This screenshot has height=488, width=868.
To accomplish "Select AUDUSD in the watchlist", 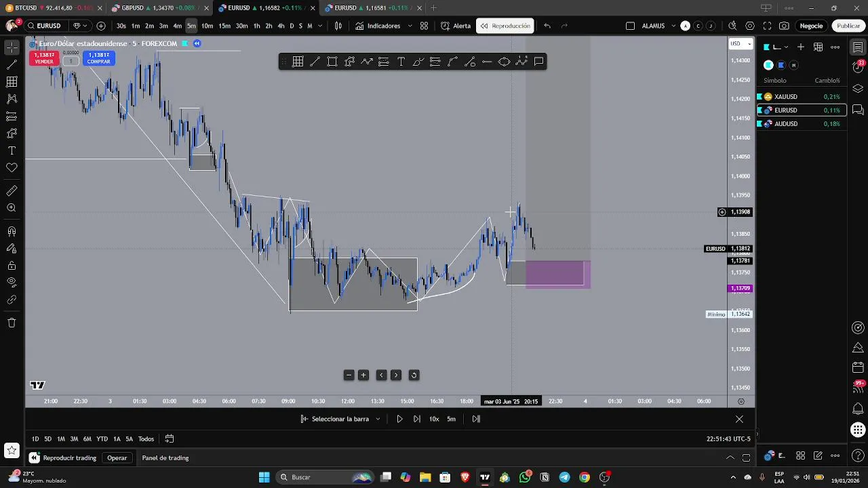I will point(801,124).
